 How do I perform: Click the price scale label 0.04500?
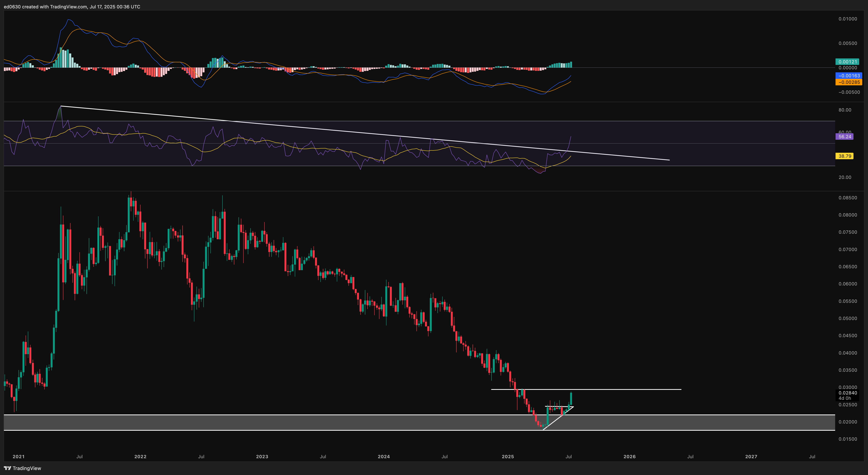pyautogui.click(x=847, y=335)
